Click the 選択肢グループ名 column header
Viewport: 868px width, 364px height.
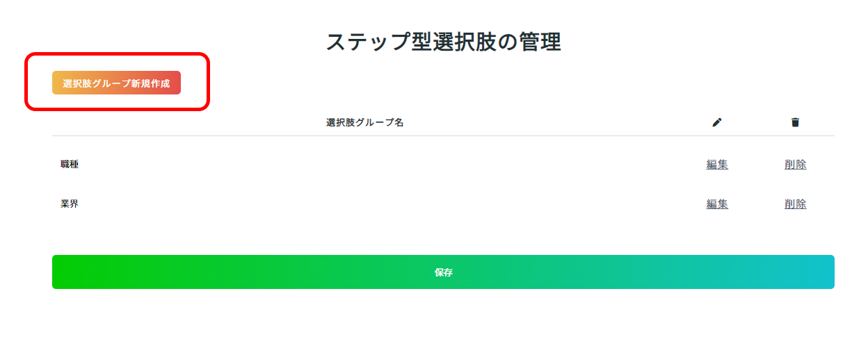[x=365, y=122]
